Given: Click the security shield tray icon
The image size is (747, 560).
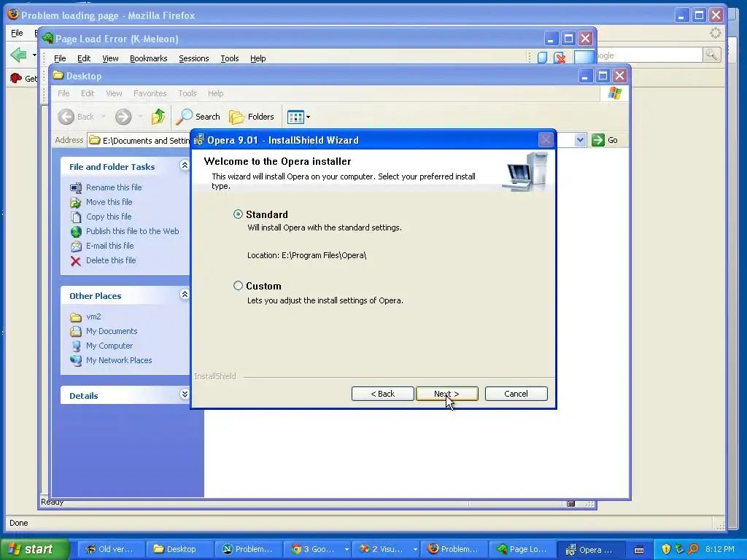Looking at the screenshot, I should [x=666, y=549].
